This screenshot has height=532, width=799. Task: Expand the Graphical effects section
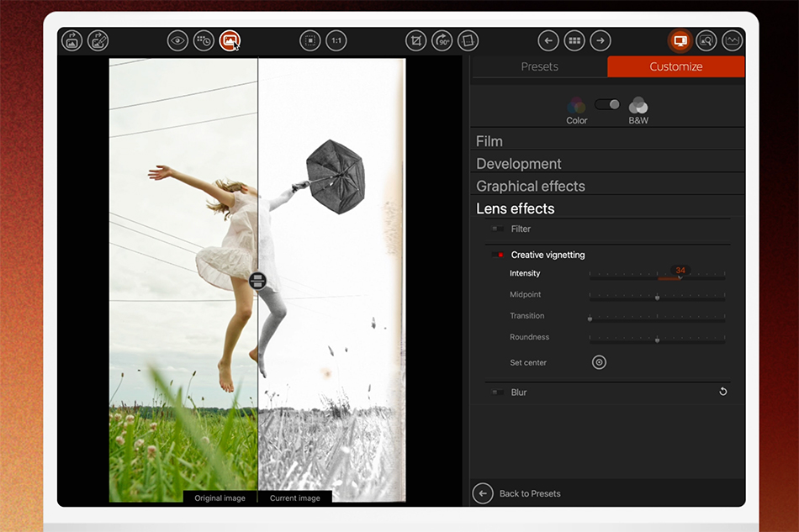coord(530,187)
